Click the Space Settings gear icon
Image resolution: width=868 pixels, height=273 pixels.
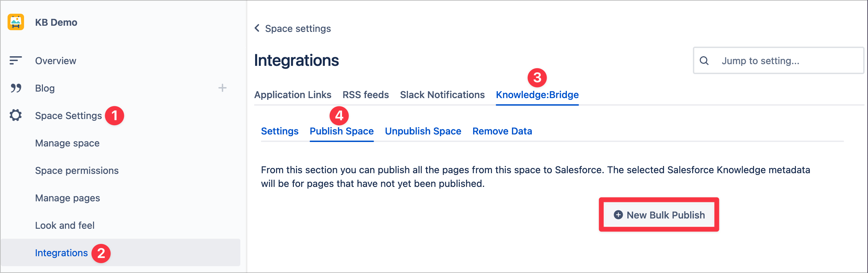point(16,115)
